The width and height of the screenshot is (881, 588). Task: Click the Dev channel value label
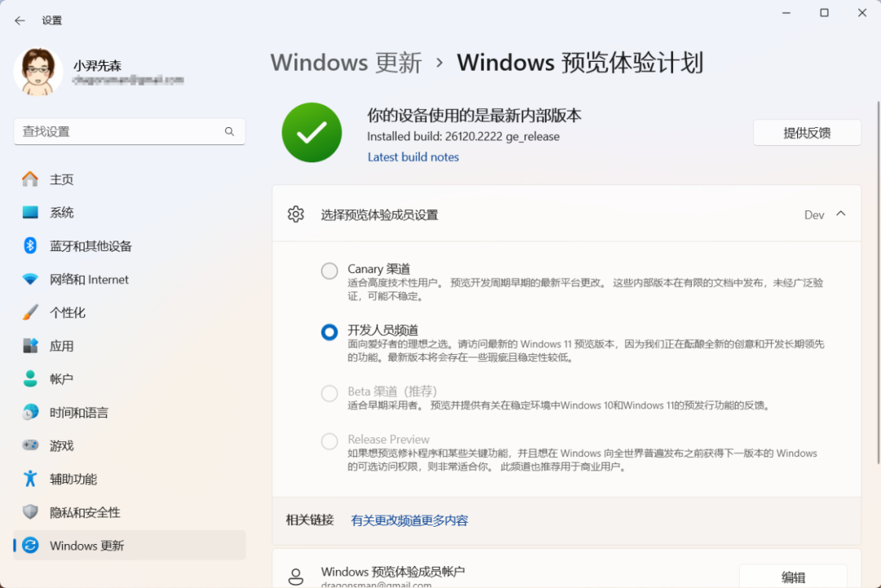pyautogui.click(x=814, y=215)
